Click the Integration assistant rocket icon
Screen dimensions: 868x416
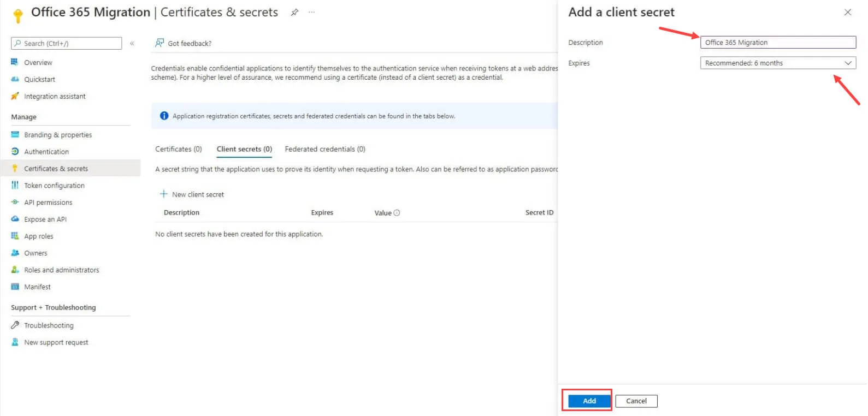[x=15, y=96]
